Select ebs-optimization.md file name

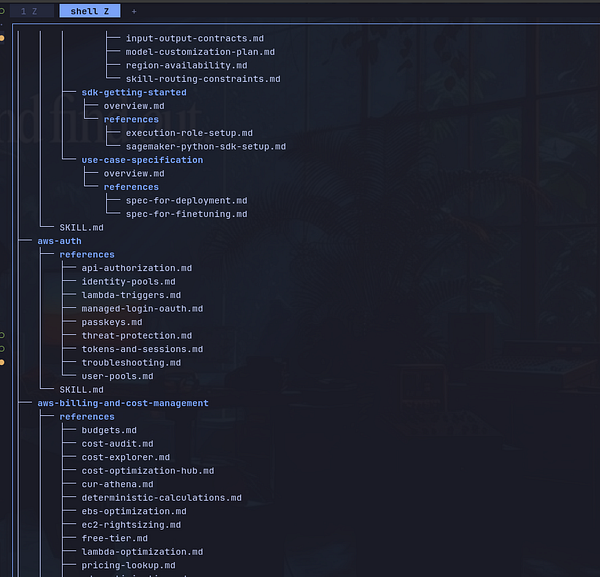click(134, 511)
